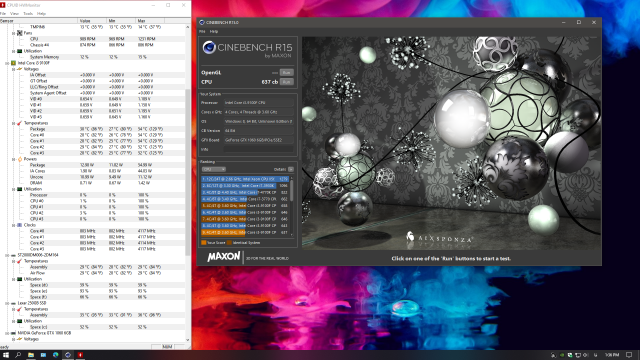Collapse Voltages under NVIDIA GeForce GTX 1060
This screenshot has width=640, height=360.
coord(13,339)
